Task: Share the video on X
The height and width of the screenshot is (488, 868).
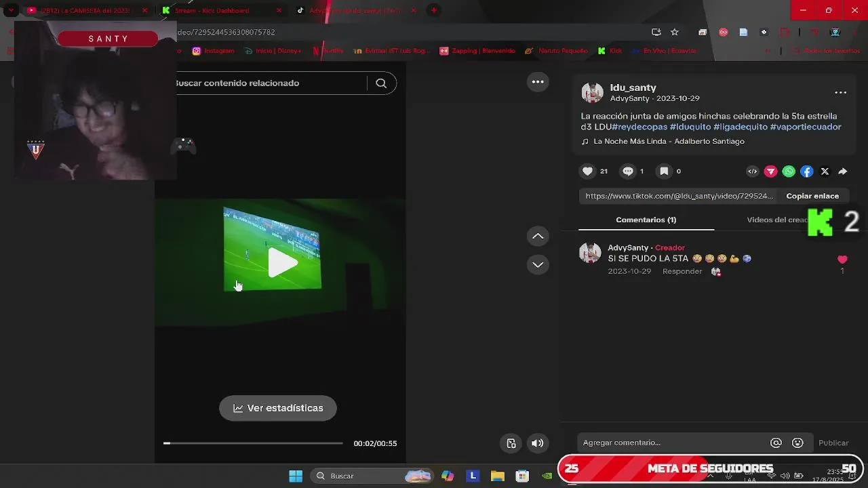Action: (825, 171)
